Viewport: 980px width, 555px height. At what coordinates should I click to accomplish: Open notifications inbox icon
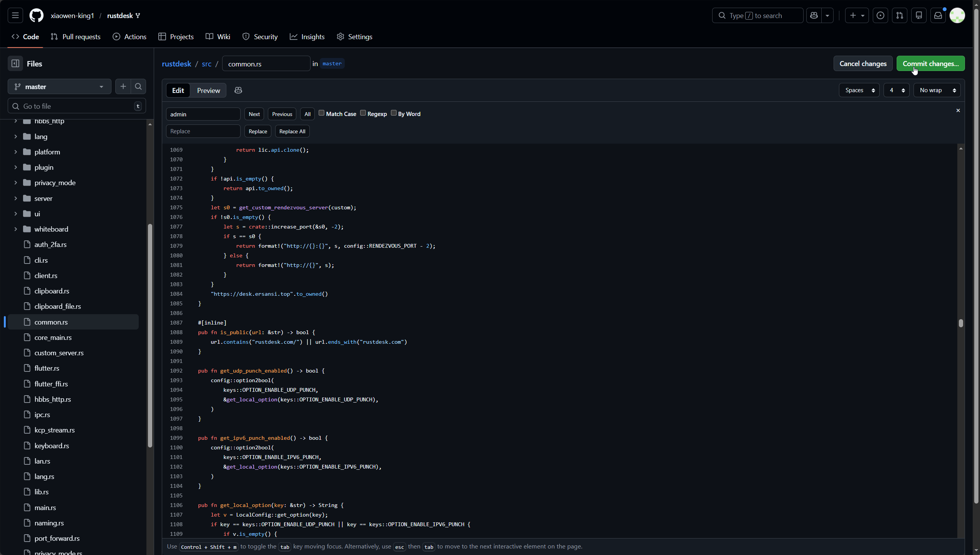point(938,15)
